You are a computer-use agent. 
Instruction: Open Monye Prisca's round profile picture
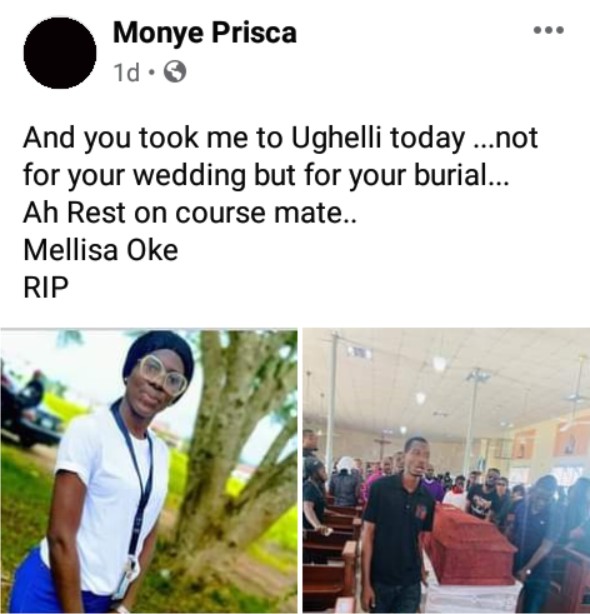60,52
